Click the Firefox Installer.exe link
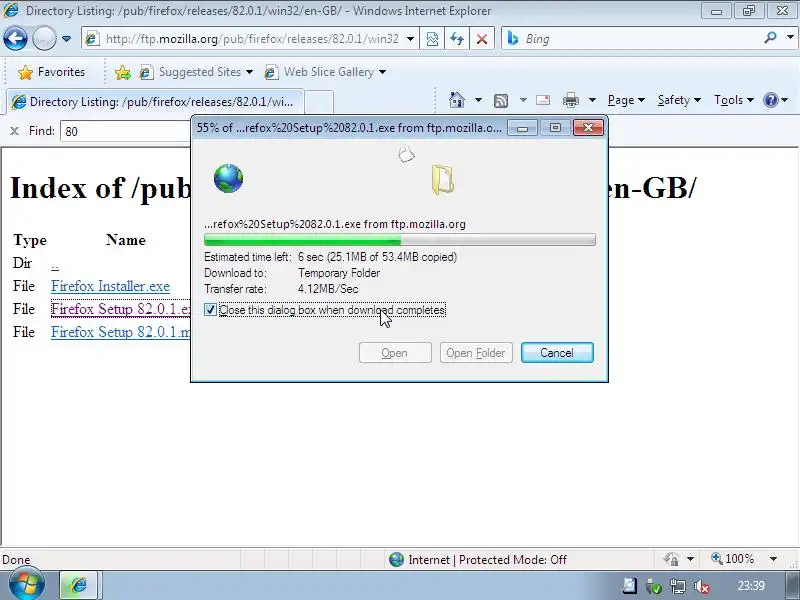Screen dimensions: 800x600 coord(110,286)
